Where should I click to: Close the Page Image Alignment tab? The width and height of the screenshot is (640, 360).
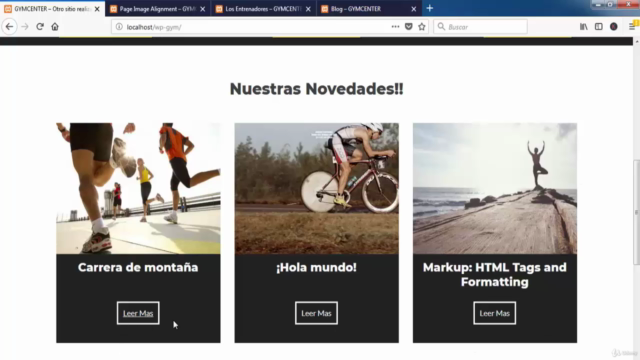pyautogui.click(x=202, y=9)
